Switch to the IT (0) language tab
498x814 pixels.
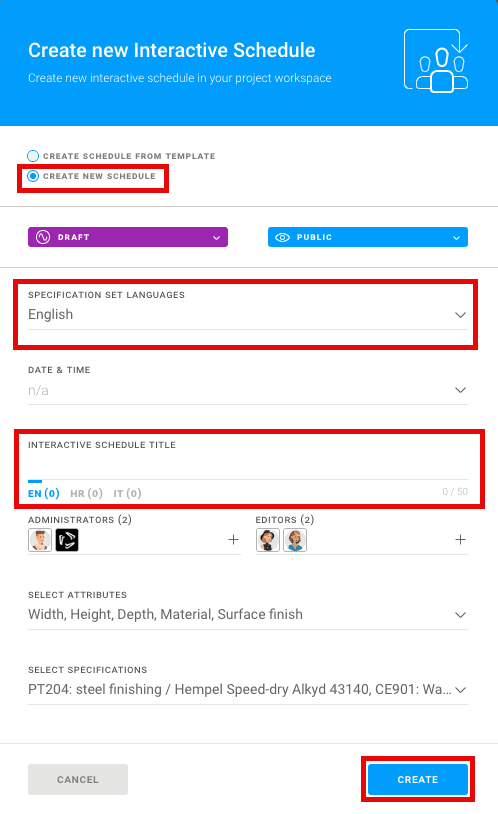coord(127,493)
